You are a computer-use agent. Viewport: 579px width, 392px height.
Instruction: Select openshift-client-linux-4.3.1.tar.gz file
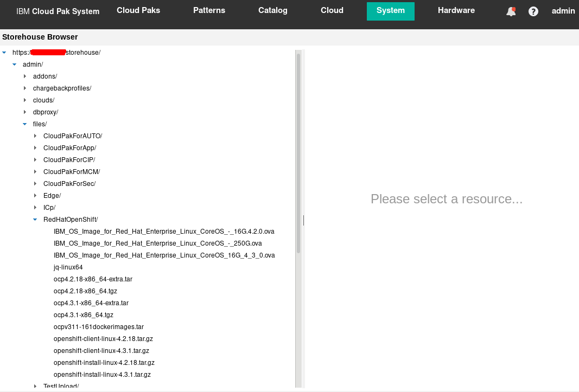click(101, 351)
